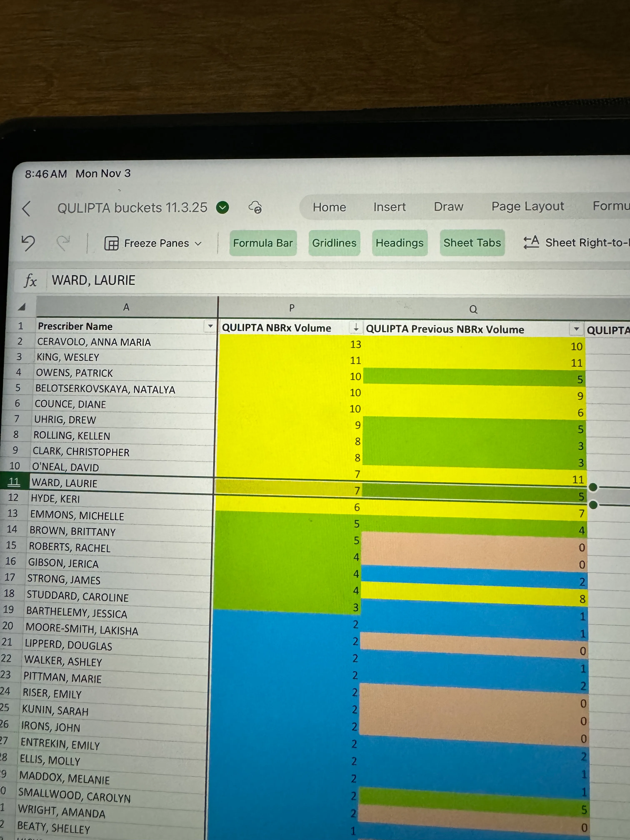Tap the green saved checkmark icon
The image size is (630, 840).
222,207
